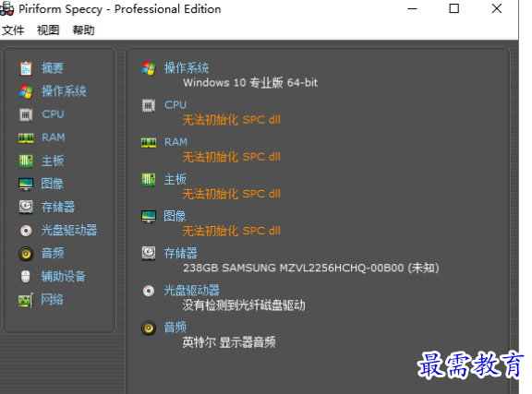This screenshot has height=394, width=532.
Task: Click the '无法初始化 SPC dll' error under RAM
Action: pyautogui.click(x=232, y=157)
